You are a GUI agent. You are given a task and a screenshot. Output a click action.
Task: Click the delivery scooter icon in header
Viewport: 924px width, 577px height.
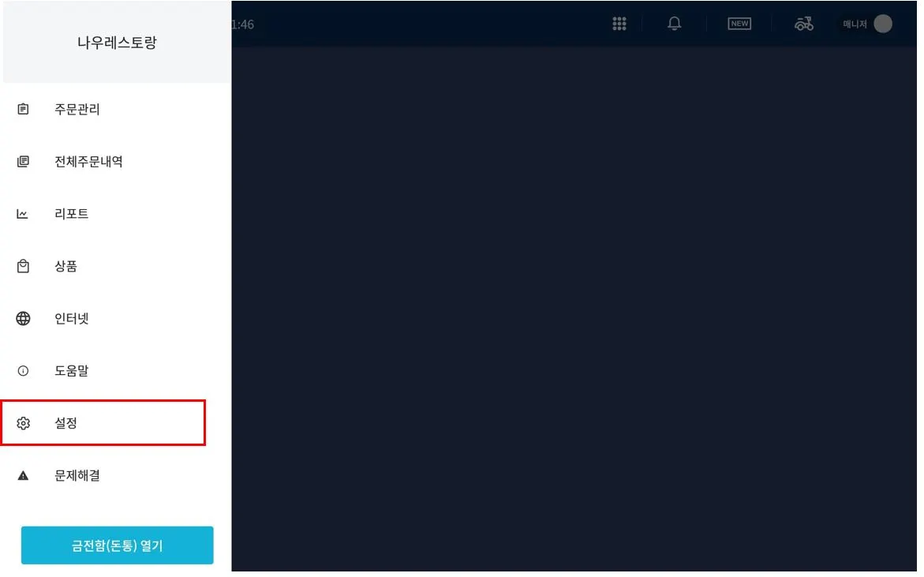point(804,24)
